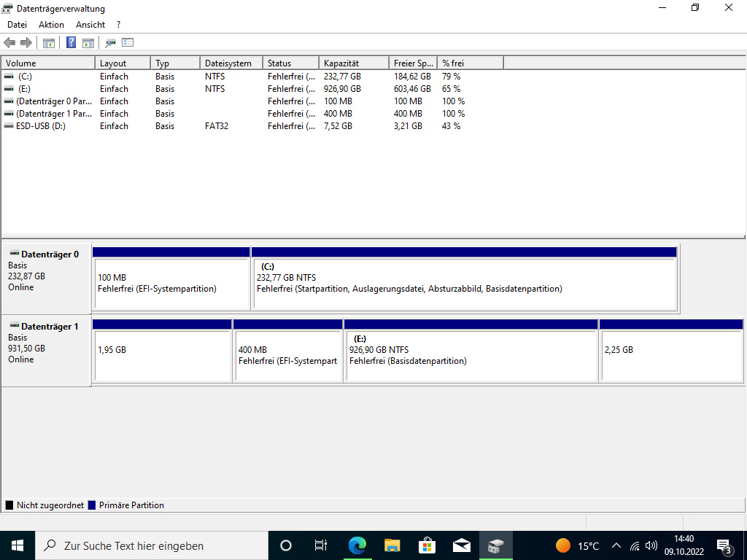
Task: Open Microsoft Store from the taskbar
Action: click(x=427, y=545)
